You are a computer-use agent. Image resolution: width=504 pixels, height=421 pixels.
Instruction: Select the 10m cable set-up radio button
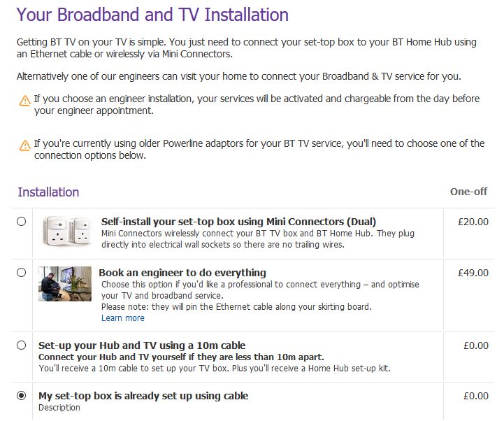[21, 345]
